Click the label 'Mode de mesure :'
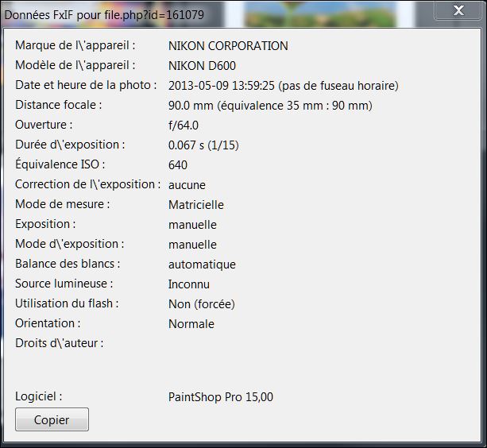The image size is (487, 448). pyautogui.click(x=63, y=204)
